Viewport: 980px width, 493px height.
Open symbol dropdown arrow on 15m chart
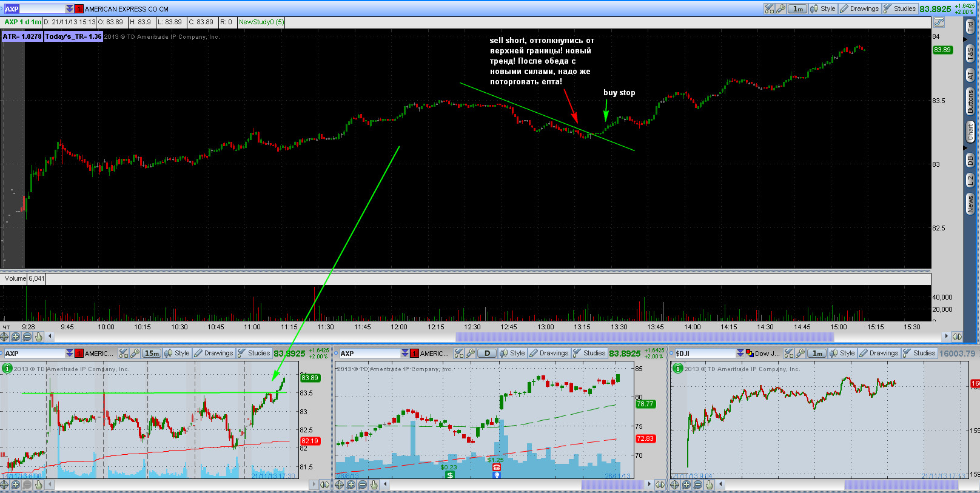click(70, 353)
